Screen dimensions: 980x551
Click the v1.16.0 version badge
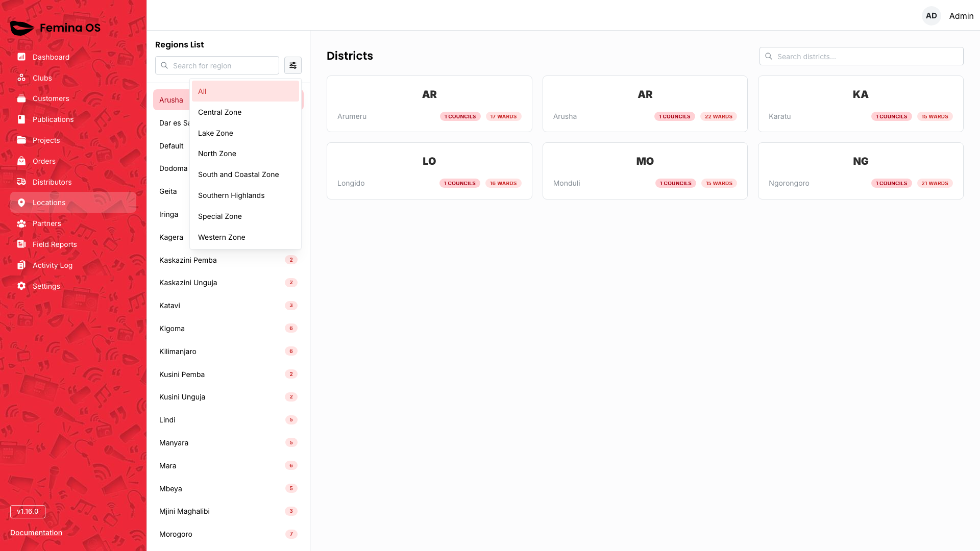pyautogui.click(x=28, y=511)
